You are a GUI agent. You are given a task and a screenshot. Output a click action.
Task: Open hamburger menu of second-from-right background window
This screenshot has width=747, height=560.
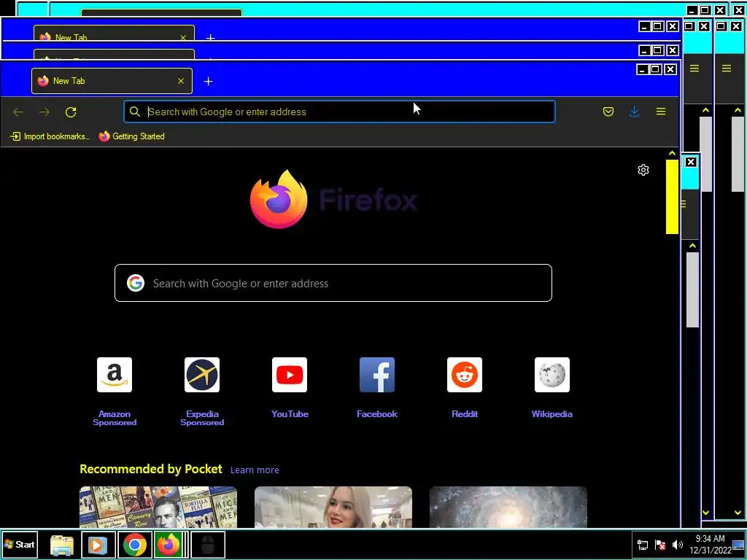694,69
